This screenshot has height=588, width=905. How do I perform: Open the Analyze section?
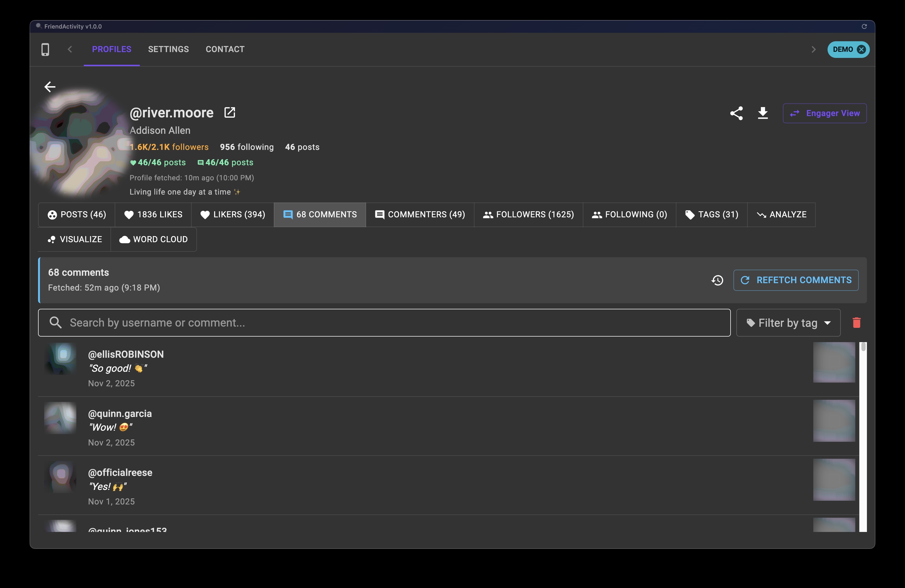pyautogui.click(x=781, y=214)
